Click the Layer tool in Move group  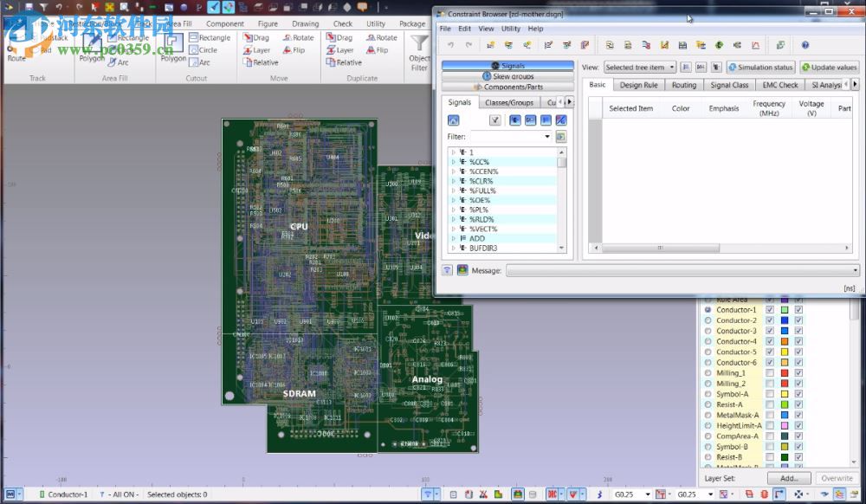[x=255, y=50]
